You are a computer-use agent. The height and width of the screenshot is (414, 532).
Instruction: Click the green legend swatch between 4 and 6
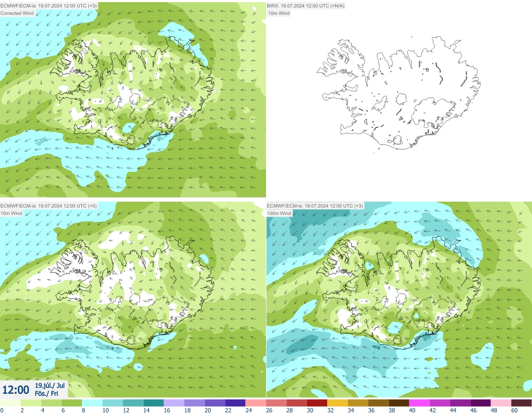pos(51,403)
